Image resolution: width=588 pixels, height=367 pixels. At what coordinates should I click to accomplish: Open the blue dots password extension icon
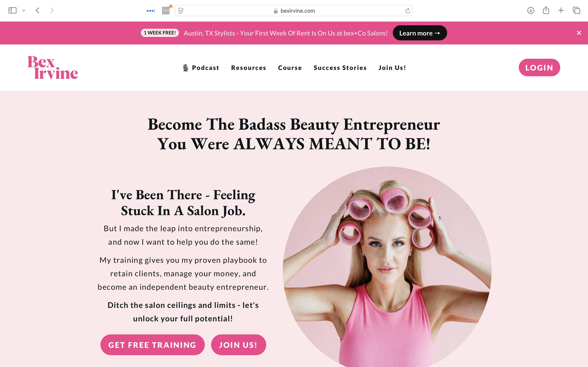(151, 11)
